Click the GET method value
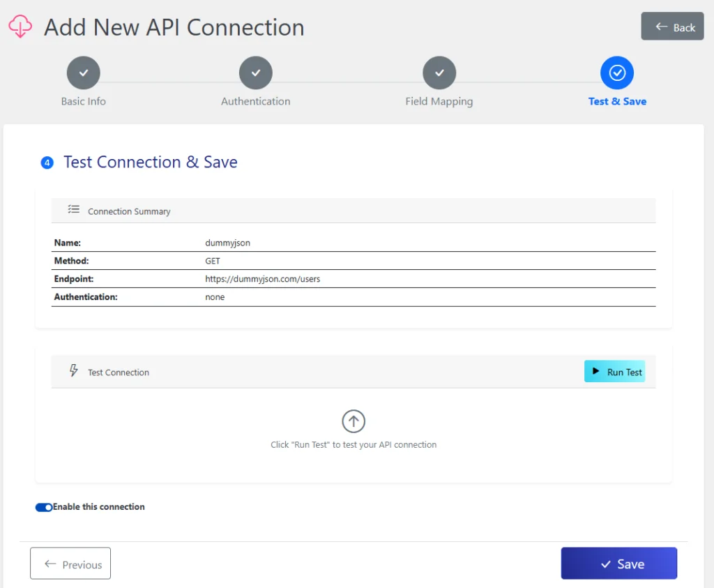The width and height of the screenshot is (714, 588). click(213, 261)
